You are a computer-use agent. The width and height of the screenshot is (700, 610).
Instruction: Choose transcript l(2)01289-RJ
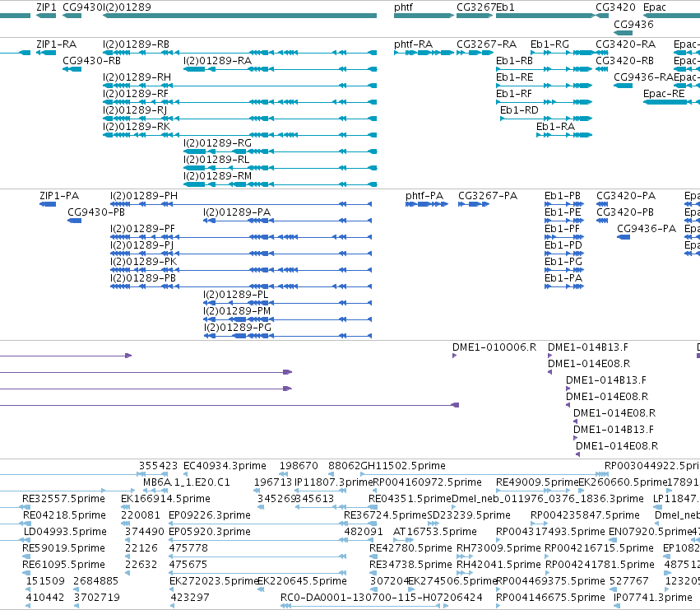[135, 110]
